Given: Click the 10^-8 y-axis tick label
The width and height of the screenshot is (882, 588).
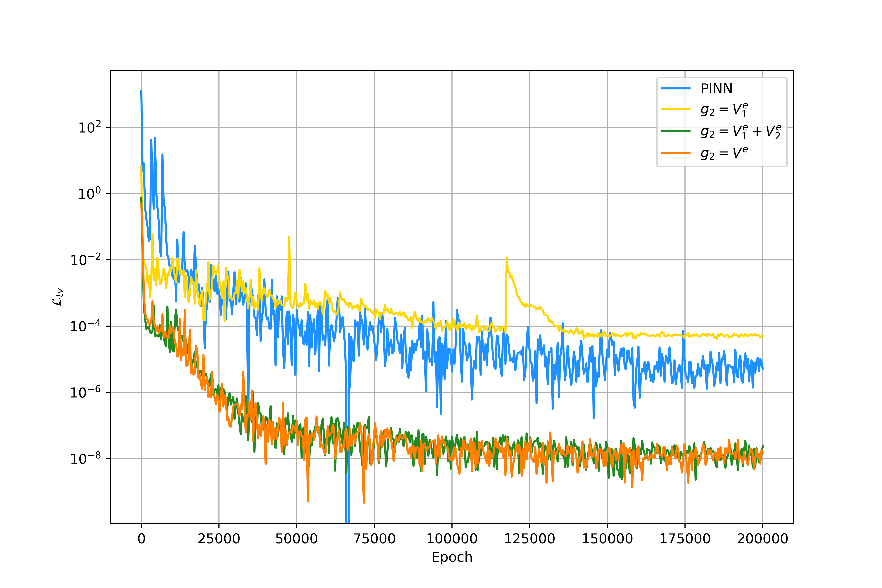Looking at the screenshot, I should click(86, 459).
